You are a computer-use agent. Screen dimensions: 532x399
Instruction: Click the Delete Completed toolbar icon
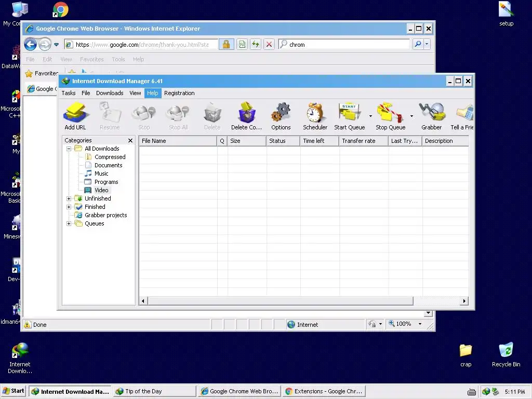(x=247, y=116)
